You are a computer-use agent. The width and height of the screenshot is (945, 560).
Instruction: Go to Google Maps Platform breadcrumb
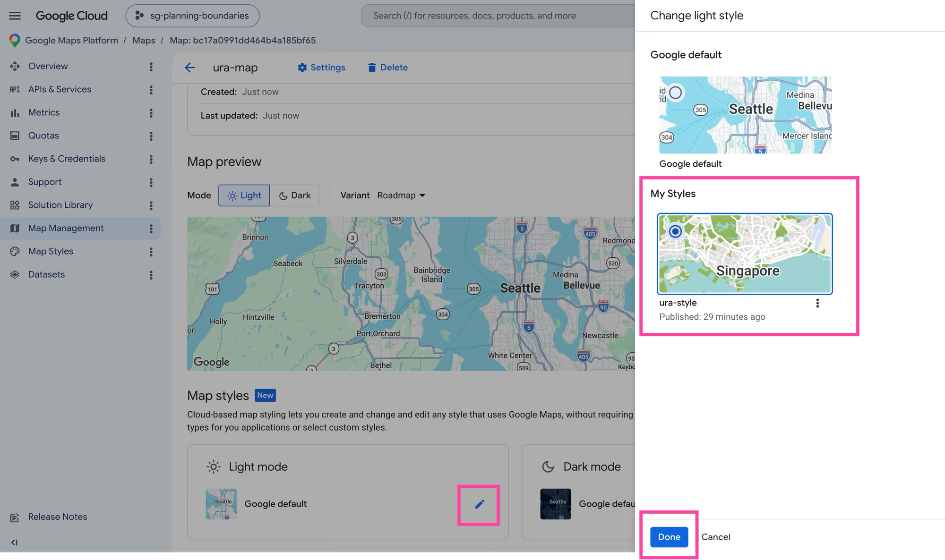(x=72, y=41)
